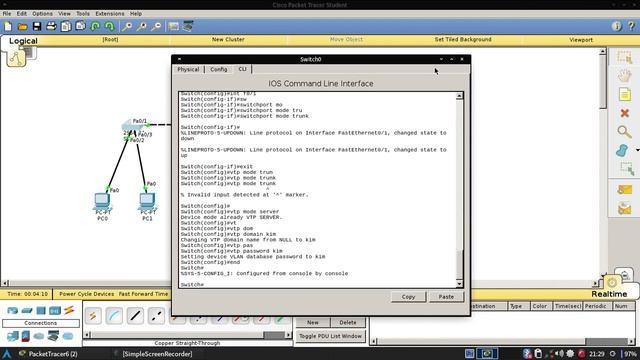Expand the Draw Polygon tool dropdown arrow
This screenshot has width=640, height=360.
coord(637,151)
